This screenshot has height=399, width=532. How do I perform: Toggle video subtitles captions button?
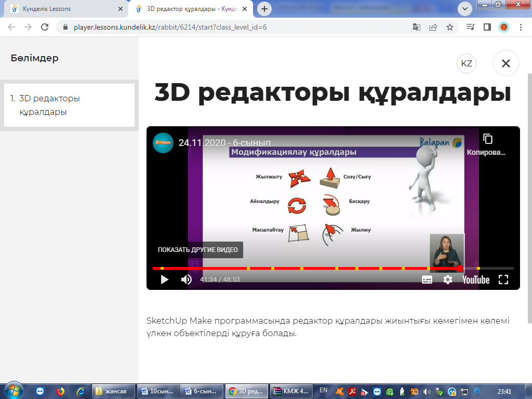pos(427,280)
